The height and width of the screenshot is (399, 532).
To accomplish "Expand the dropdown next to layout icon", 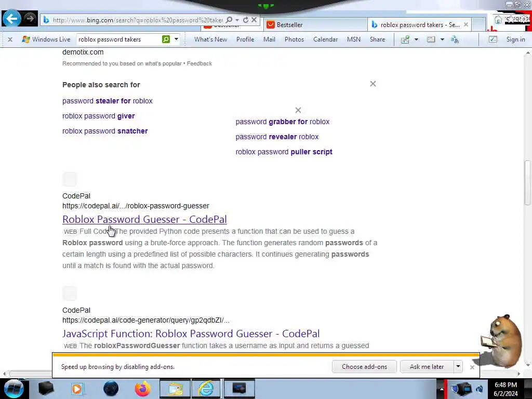I will click(442, 39).
